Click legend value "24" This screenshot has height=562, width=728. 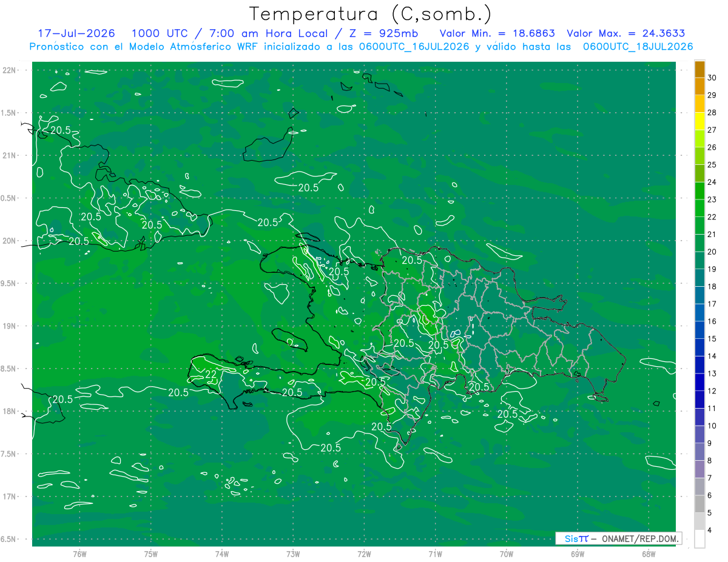coord(712,182)
